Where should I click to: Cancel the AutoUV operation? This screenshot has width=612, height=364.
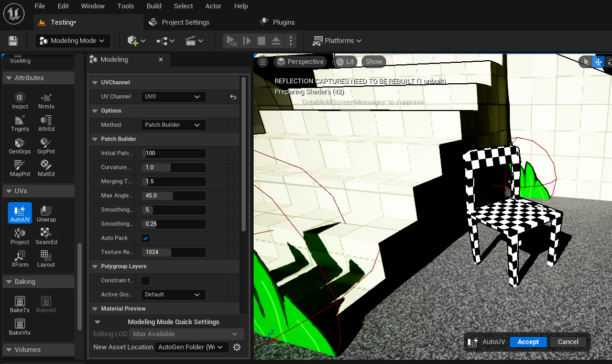tap(568, 341)
